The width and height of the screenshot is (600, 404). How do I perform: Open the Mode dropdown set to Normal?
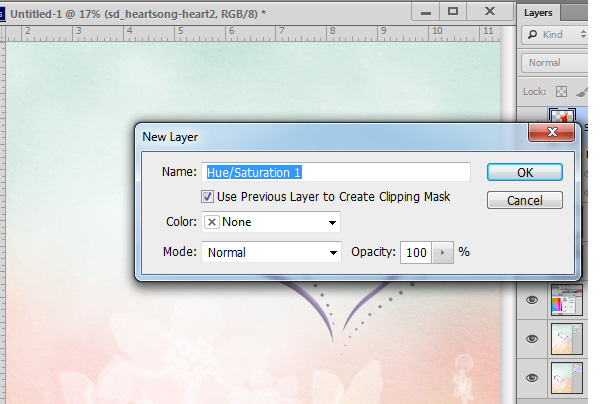click(x=271, y=252)
